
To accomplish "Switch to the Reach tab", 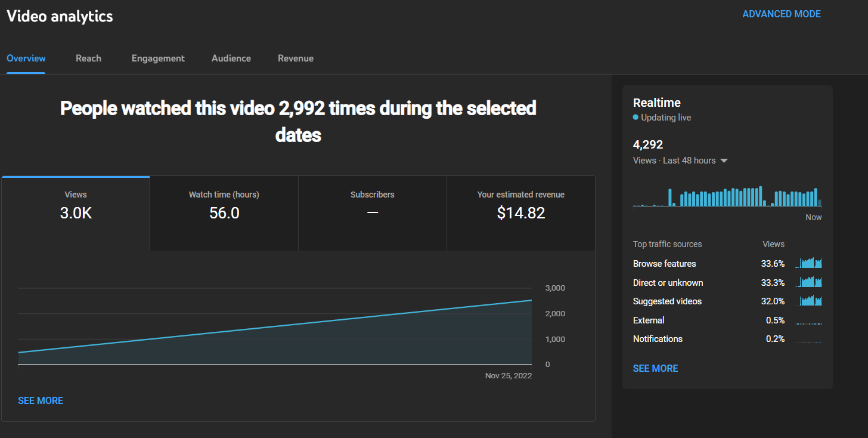I will tap(88, 58).
